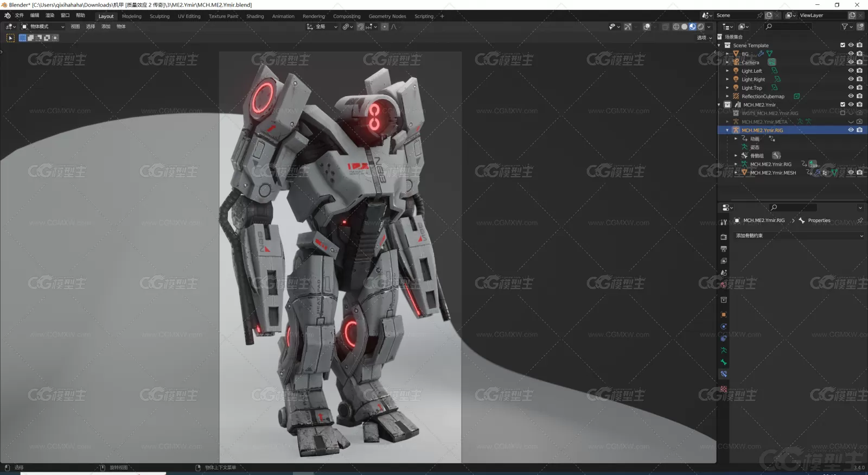This screenshot has height=475, width=868.
Task: Open the Armature object data properties tab
Action: coord(724,350)
